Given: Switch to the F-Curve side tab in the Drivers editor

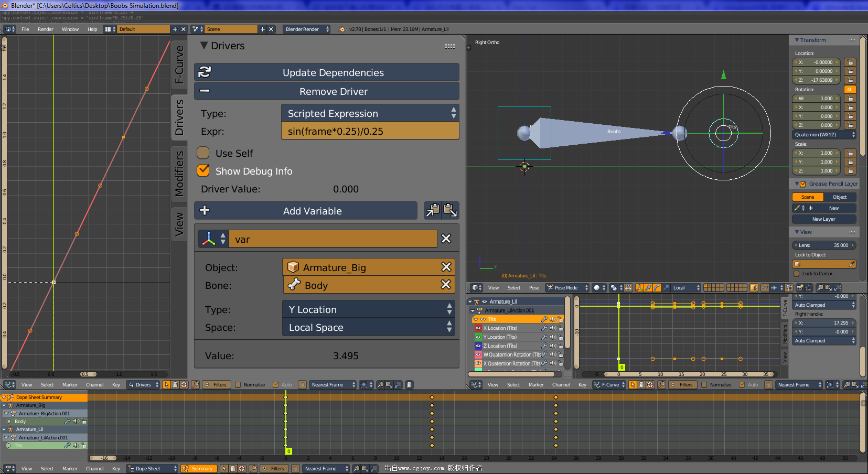Looking at the screenshot, I should (x=179, y=64).
